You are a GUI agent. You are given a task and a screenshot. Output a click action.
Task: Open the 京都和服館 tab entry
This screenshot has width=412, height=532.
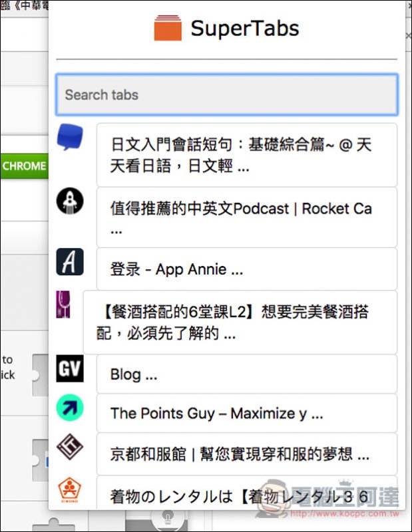click(x=247, y=454)
